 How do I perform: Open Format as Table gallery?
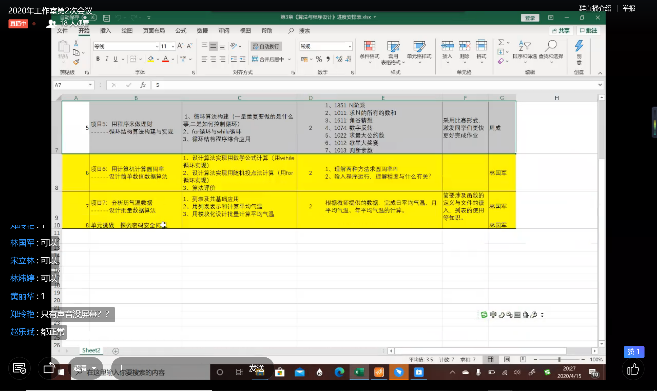coord(393,52)
